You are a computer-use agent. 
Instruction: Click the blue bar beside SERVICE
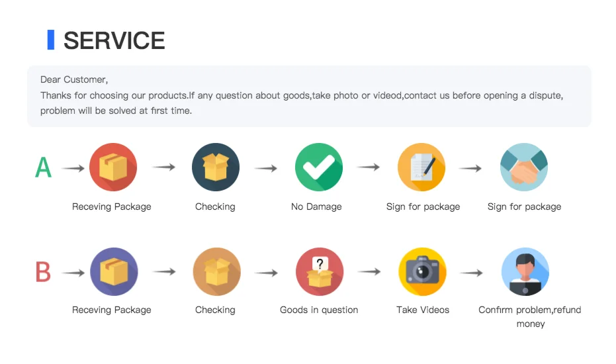51,40
